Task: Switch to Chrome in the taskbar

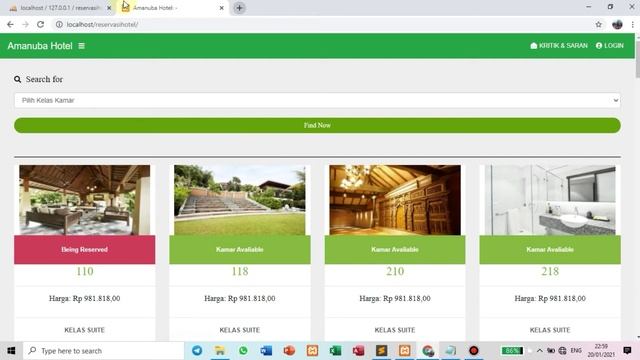Action: coord(428,351)
